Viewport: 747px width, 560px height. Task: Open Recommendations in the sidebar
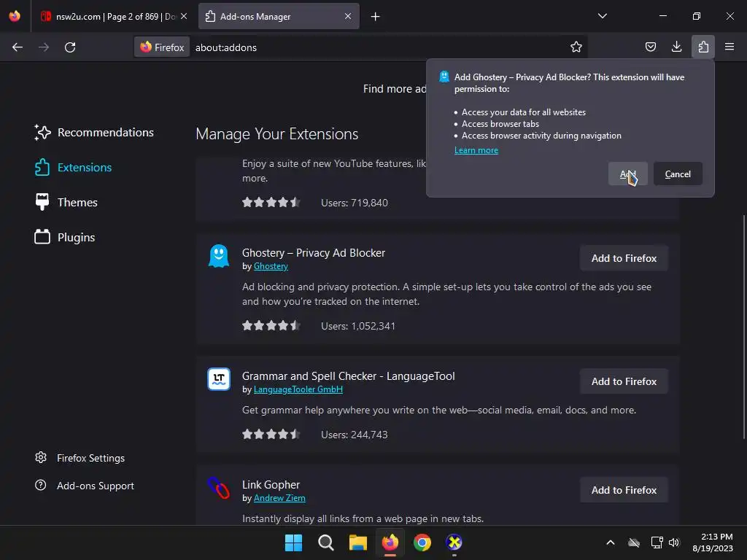tap(94, 133)
